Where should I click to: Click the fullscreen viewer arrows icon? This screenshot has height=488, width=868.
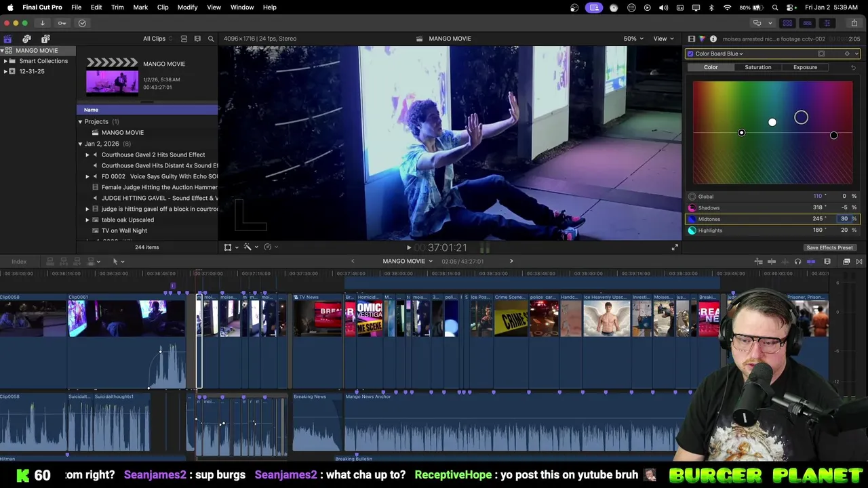tap(675, 247)
